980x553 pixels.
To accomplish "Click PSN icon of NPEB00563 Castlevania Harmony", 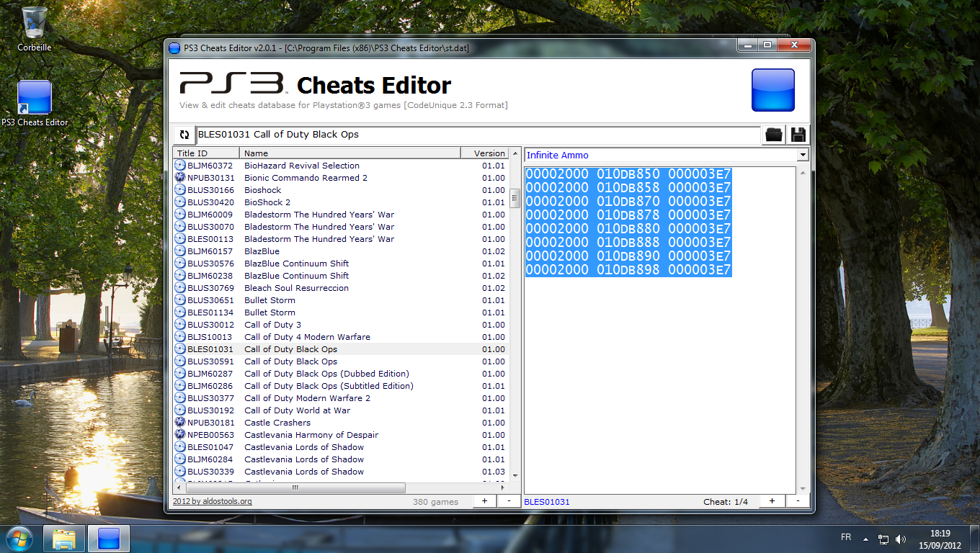I will [180, 435].
